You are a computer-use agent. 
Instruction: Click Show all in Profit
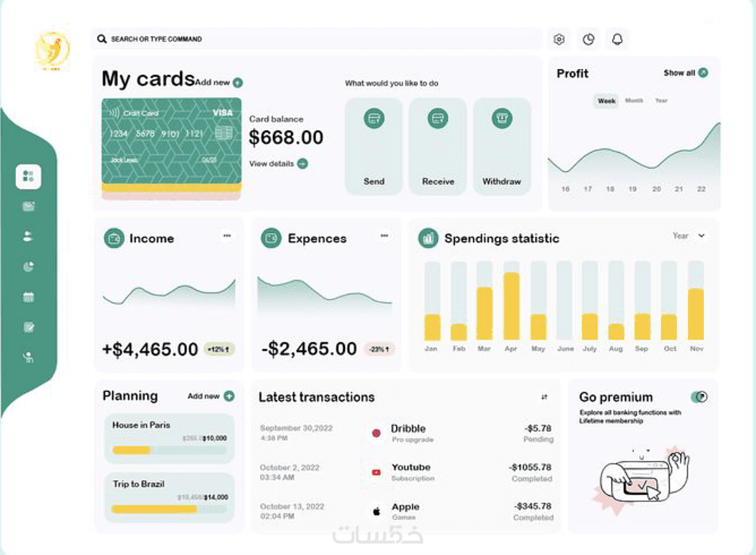click(679, 73)
